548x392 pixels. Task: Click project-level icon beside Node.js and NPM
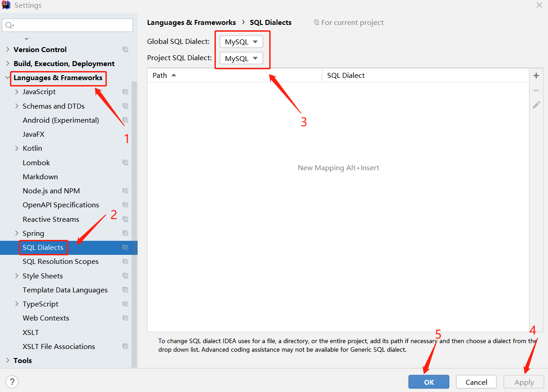click(125, 191)
